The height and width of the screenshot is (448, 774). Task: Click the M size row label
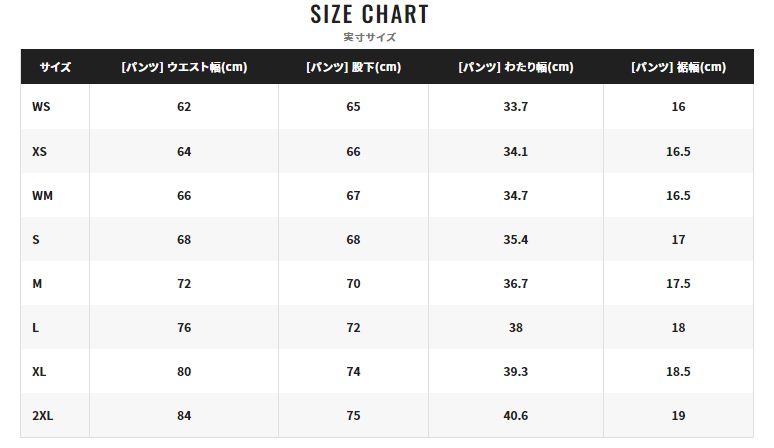[37, 284]
